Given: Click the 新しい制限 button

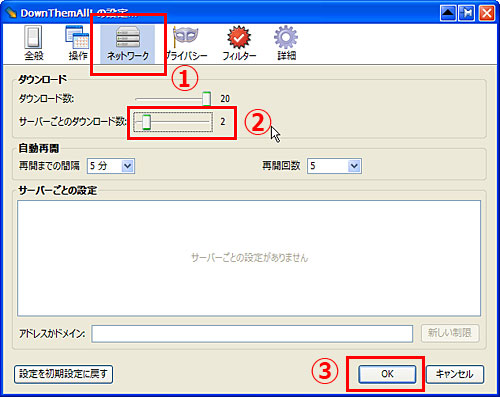Looking at the screenshot, I should [450, 333].
